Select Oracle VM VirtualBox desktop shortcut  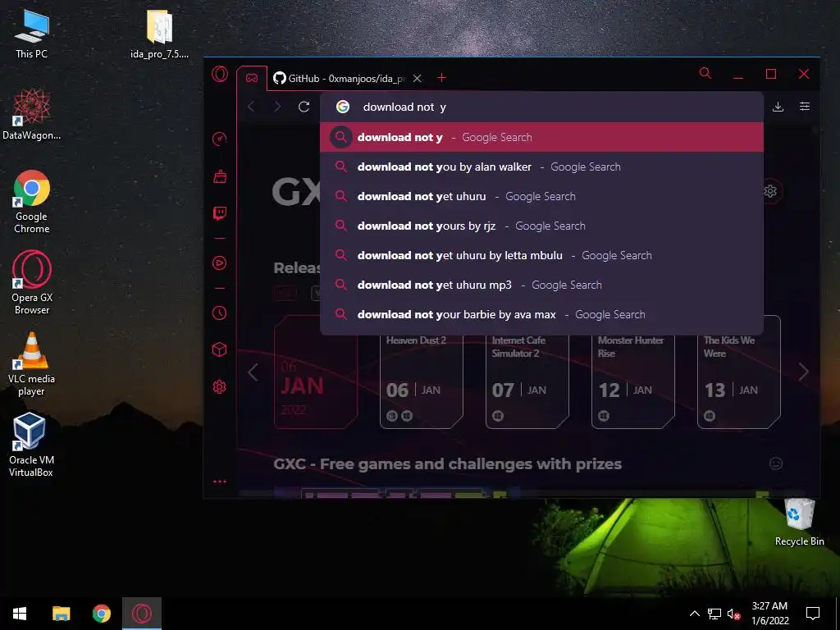(x=31, y=445)
